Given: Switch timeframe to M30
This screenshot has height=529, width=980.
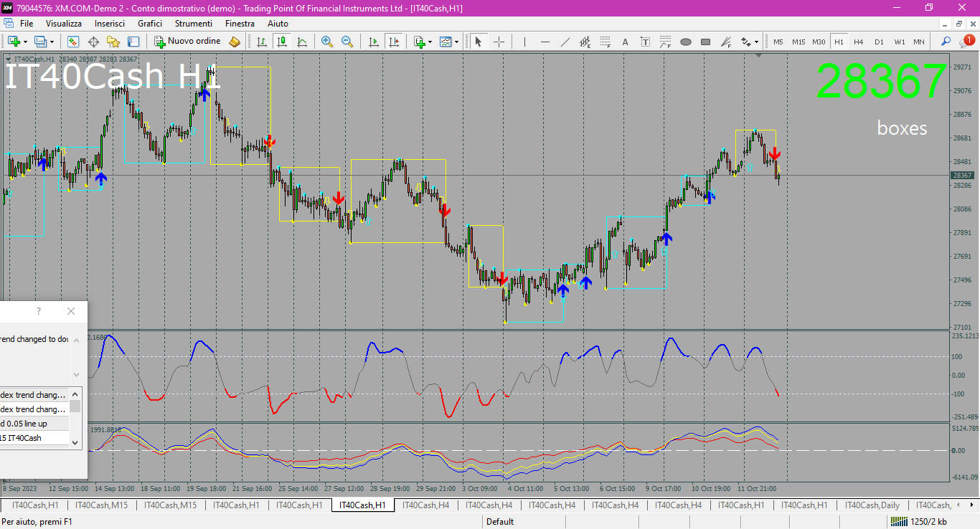Looking at the screenshot, I should (819, 42).
